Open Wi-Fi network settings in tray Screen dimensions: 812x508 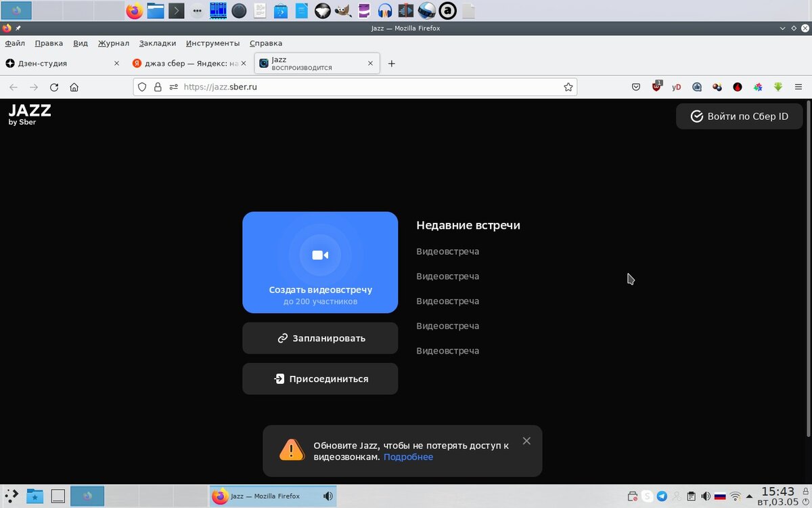coord(736,496)
